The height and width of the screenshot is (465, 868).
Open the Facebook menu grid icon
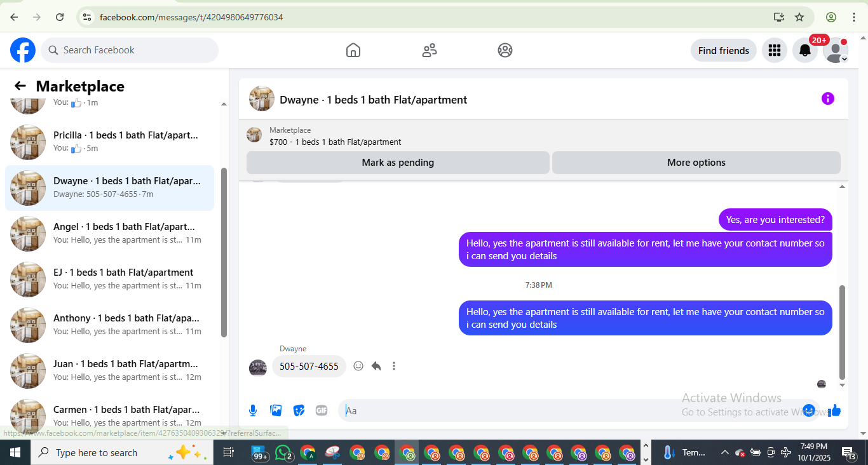click(774, 50)
